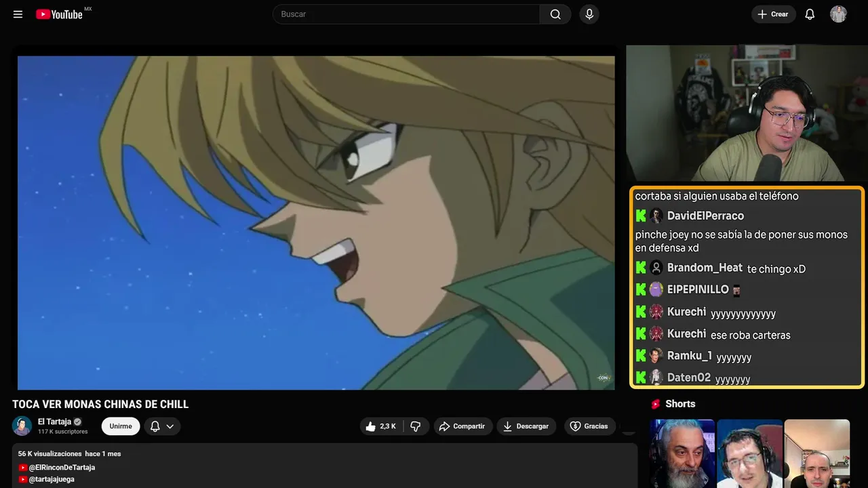Open the hamburger guide menu
Image resolution: width=868 pixels, height=488 pixels.
(x=18, y=14)
